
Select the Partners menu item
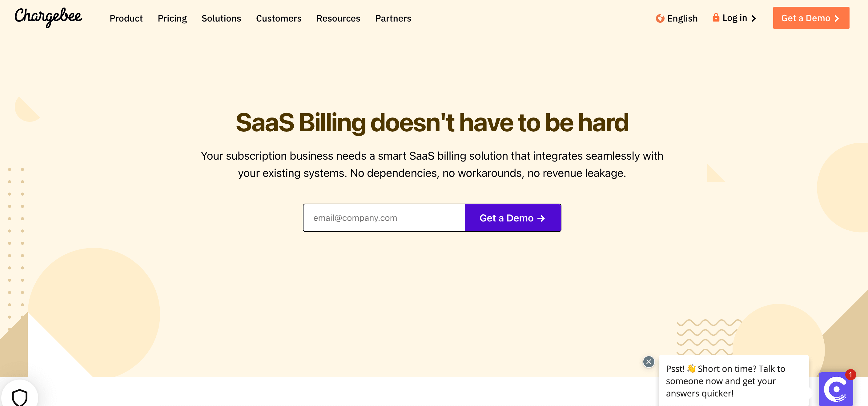pyautogui.click(x=394, y=18)
